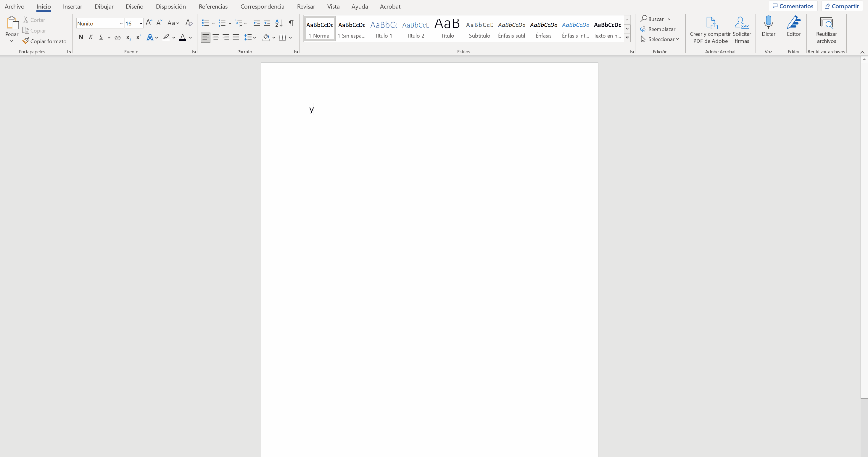
Task: Click the Font Color icon
Action: pyautogui.click(x=183, y=37)
